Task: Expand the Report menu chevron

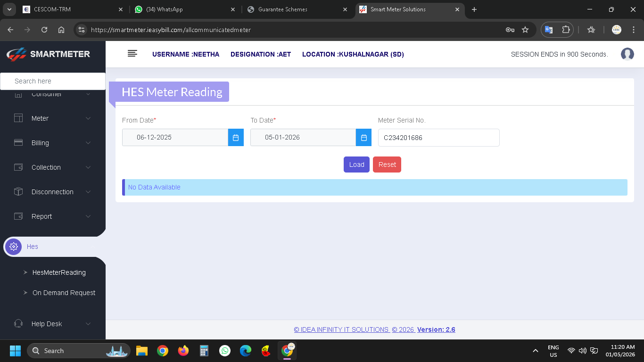Action: 88,216
